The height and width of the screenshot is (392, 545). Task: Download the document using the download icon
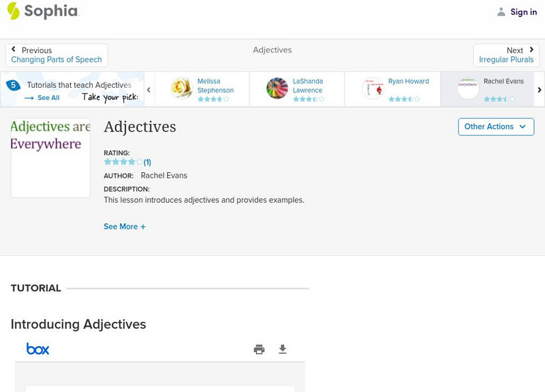[x=282, y=348]
